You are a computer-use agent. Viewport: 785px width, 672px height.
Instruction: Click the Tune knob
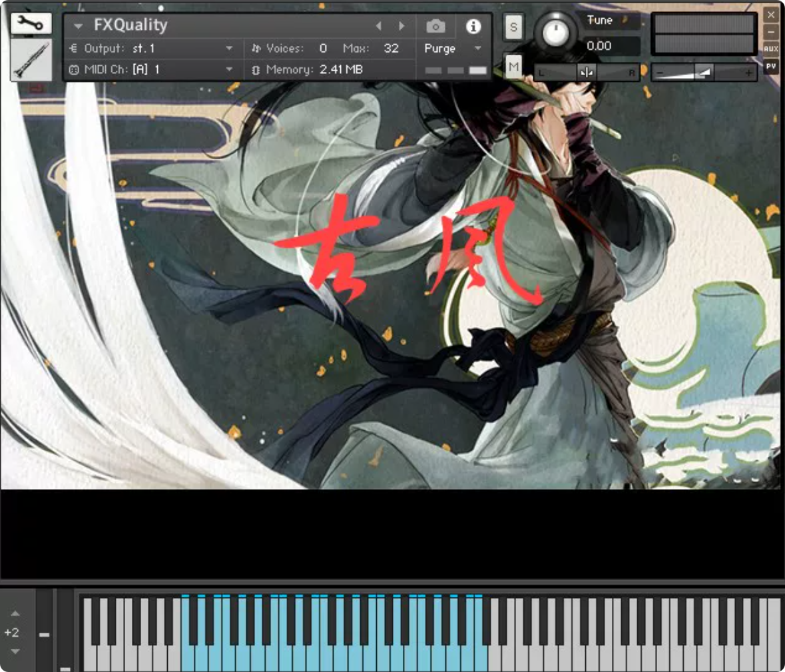(556, 32)
